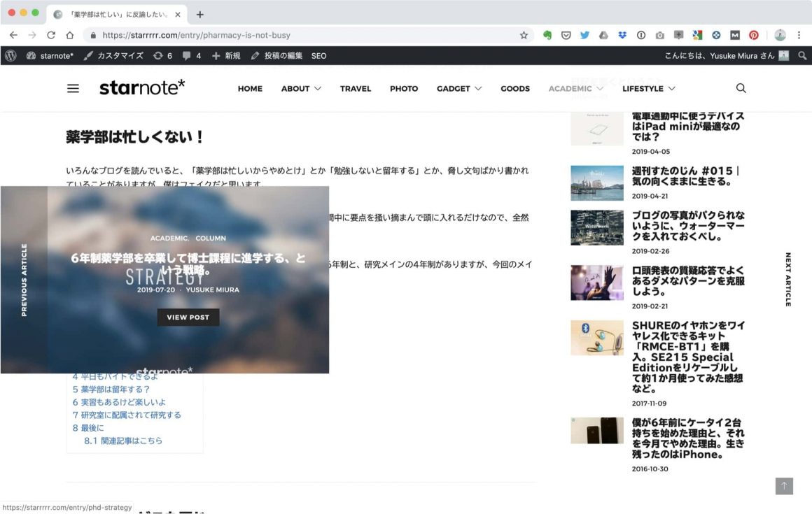The image size is (812, 514).
Task: Click the WordPress logo in admin bar
Action: (10, 56)
